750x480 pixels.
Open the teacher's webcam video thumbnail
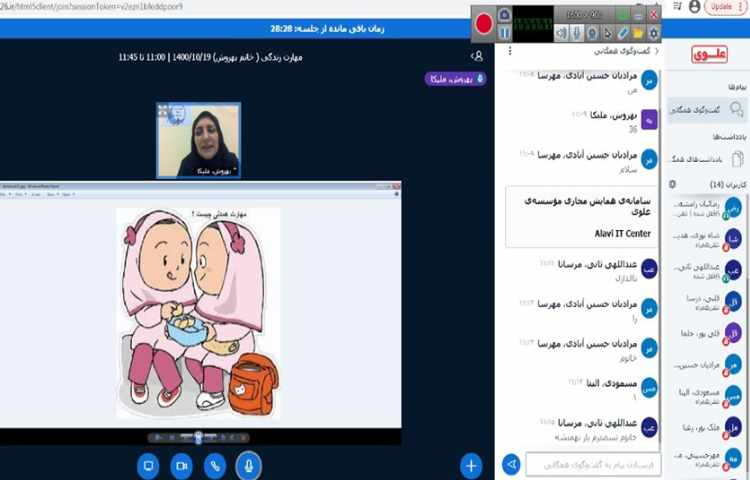click(199, 140)
